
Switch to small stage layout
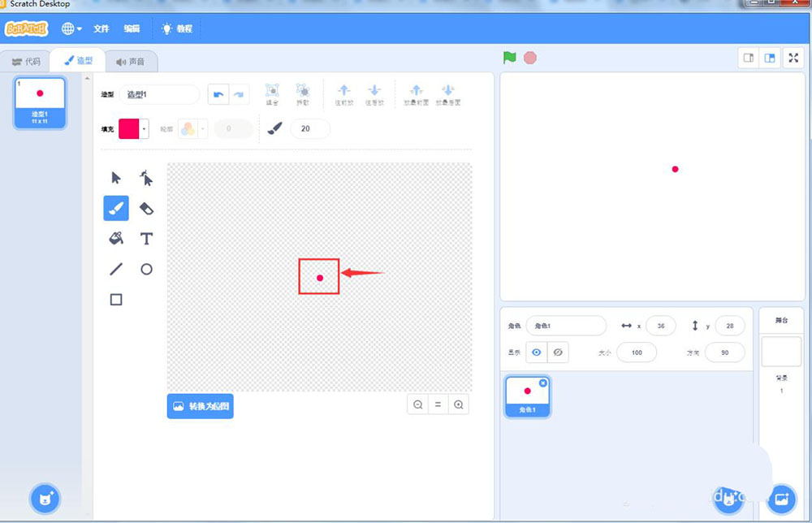point(749,58)
